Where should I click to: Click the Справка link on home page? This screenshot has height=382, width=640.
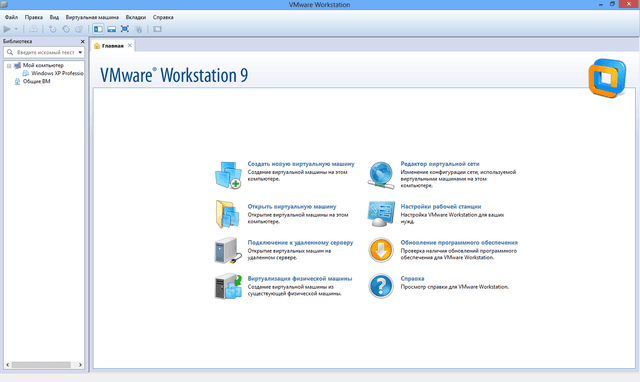coord(412,278)
